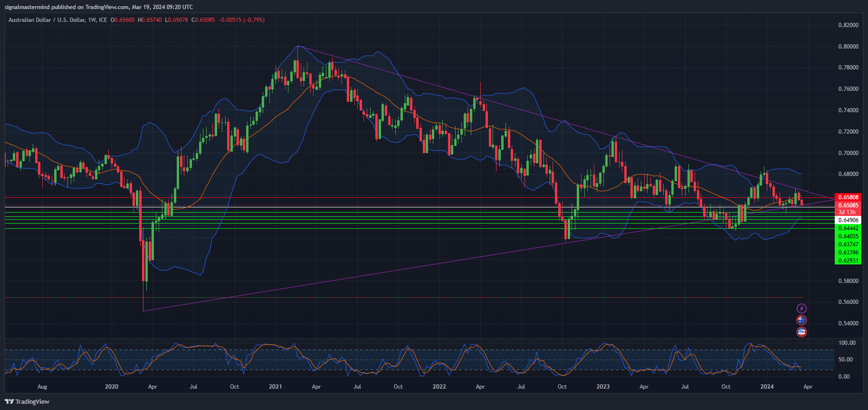
Task: Click the 0.58000 price axis label
Action: click(x=848, y=281)
